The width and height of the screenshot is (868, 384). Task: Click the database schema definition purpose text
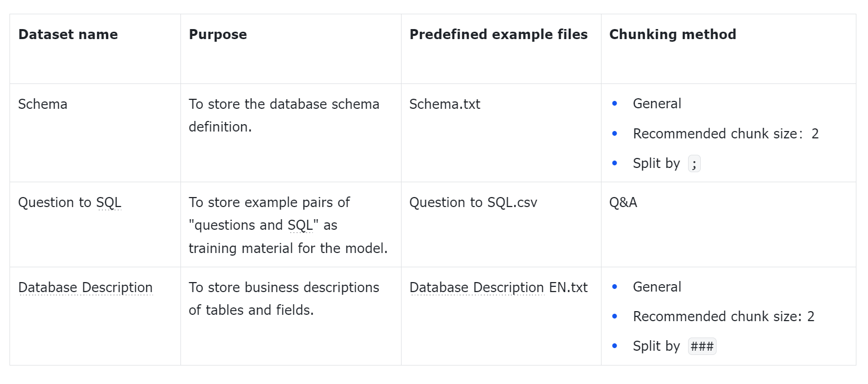click(x=284, y=115)
